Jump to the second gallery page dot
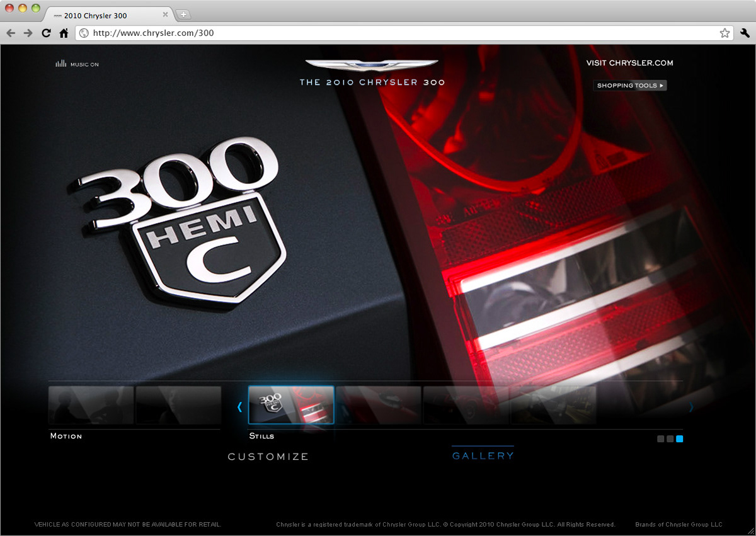The height and width of the screenshot is (536, 756). [670, 439]
